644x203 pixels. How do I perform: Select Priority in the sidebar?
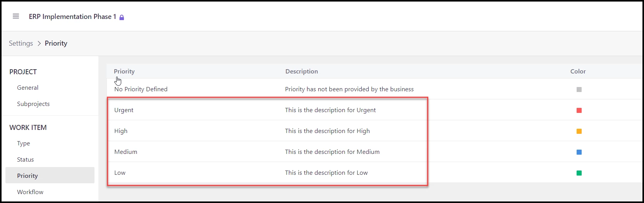pos(50,175)
